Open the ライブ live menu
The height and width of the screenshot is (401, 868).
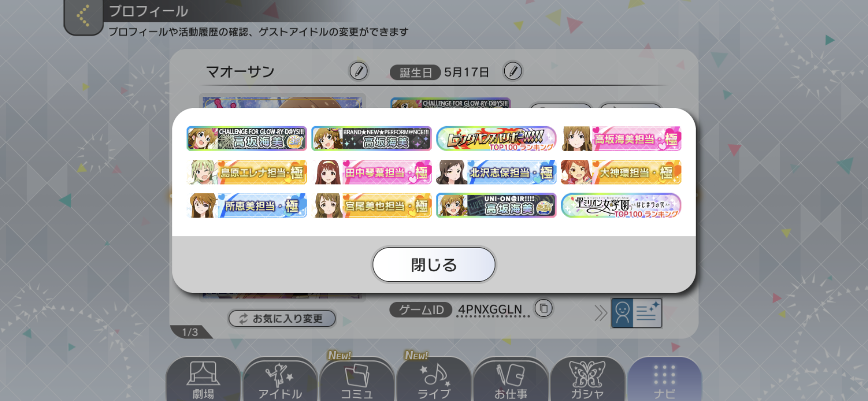point(434,380)
